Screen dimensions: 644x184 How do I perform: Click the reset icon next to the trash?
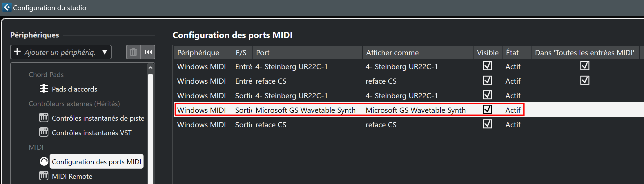pos(148,52)
